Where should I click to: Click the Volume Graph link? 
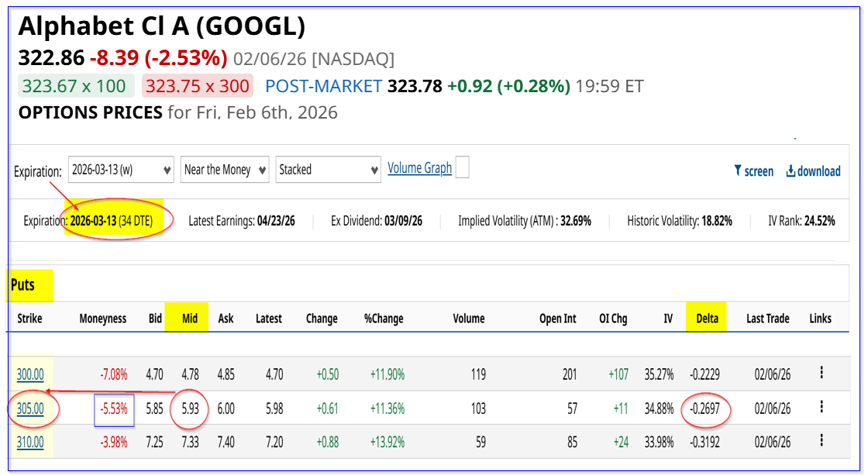[x=419, y=168]
